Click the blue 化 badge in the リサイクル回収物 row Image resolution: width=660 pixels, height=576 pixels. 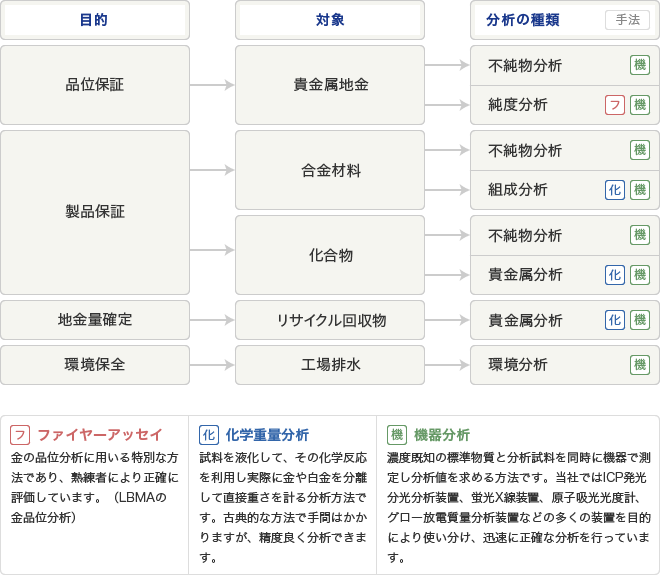pyautogui.click(x=615, y=320)
